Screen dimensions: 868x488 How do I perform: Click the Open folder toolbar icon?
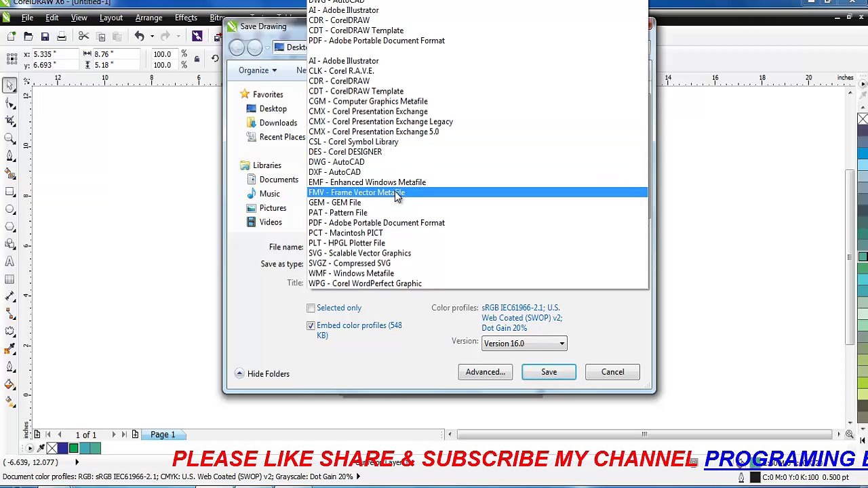(x=28, y=36)
